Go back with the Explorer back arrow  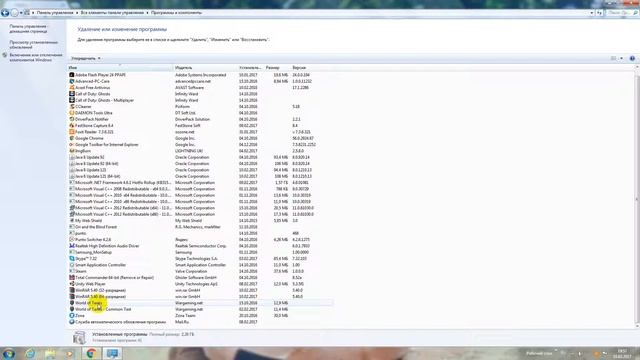5,13
